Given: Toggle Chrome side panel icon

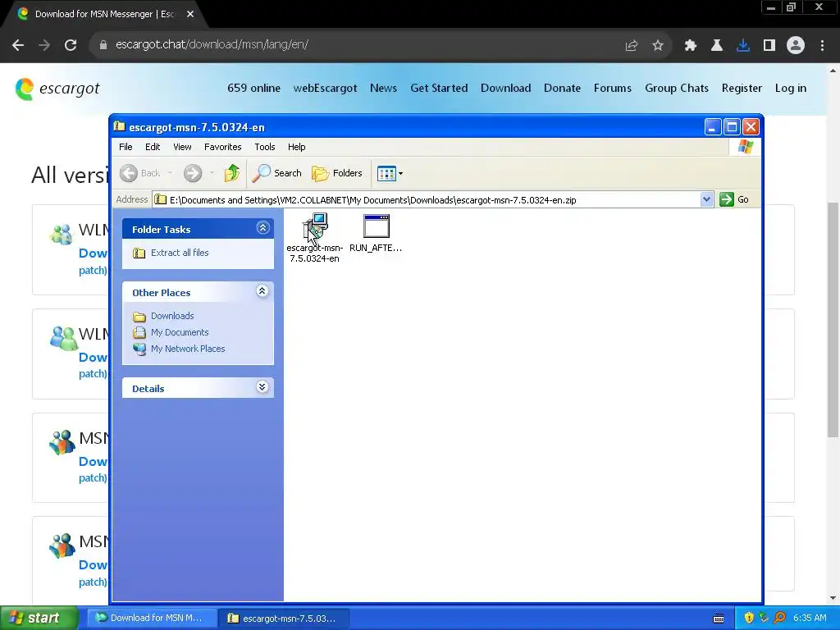Looking at the screenshot, I should (769, 46).
